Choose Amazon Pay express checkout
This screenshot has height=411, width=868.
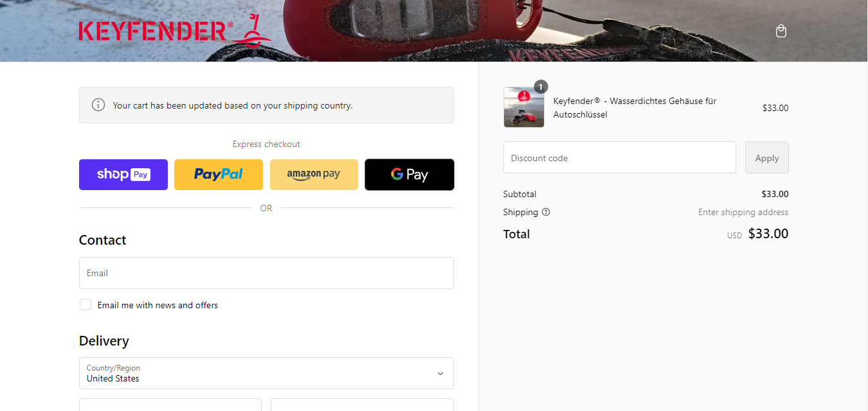314,175
